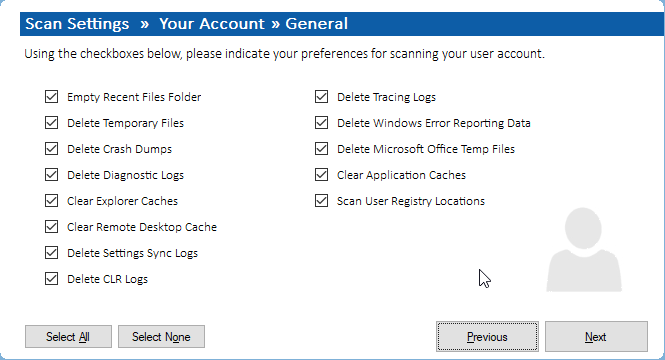
Task: Toggle Delete Tracing Logs checkbox
Action: click(321, 97)
